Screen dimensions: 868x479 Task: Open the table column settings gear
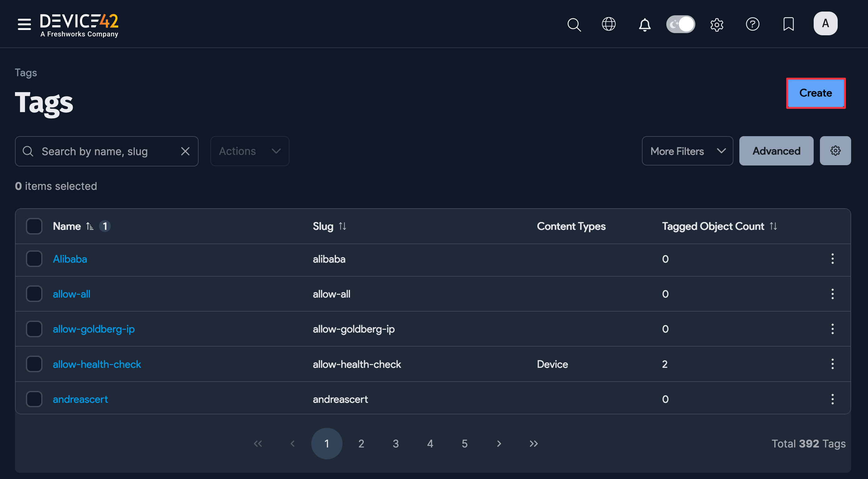pyautogui.click(x=835, y=151)
